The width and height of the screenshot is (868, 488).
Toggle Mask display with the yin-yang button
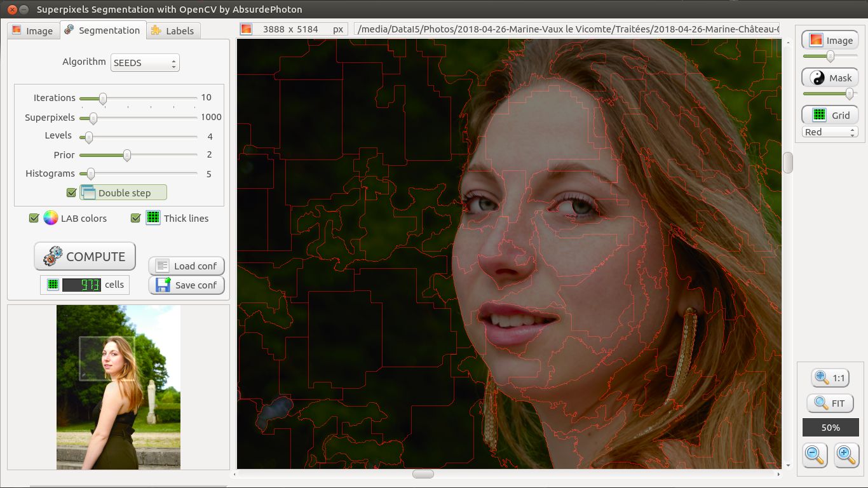coord(830,78)
